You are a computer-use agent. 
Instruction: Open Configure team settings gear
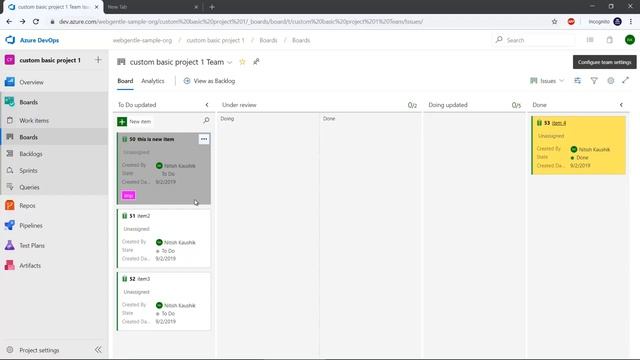[x=611, y=81]
